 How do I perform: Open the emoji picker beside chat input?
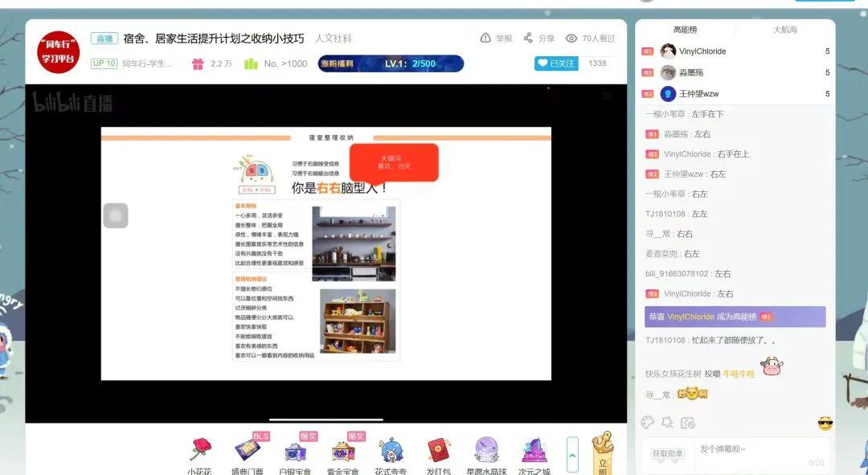click(825, 424)
